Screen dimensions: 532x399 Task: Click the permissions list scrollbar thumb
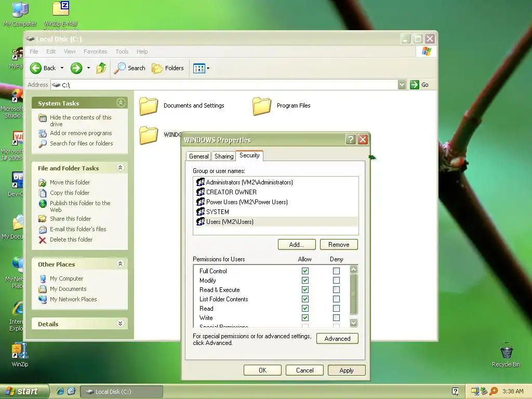coord(353,294)
